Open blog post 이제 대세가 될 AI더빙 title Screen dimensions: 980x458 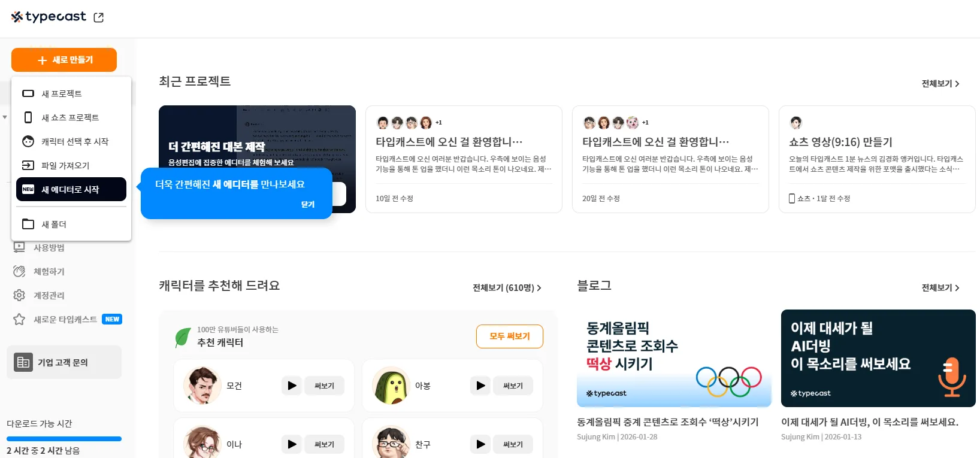[870, 422]
